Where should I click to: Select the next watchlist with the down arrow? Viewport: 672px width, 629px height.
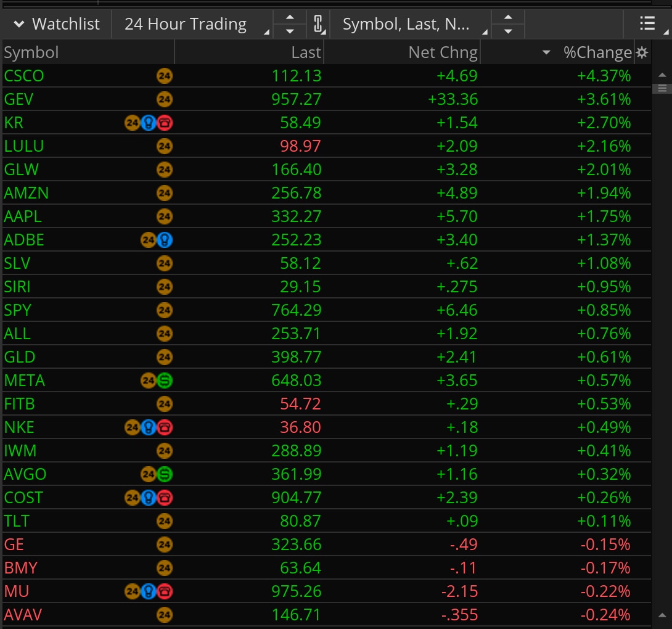tap(290, 31)
